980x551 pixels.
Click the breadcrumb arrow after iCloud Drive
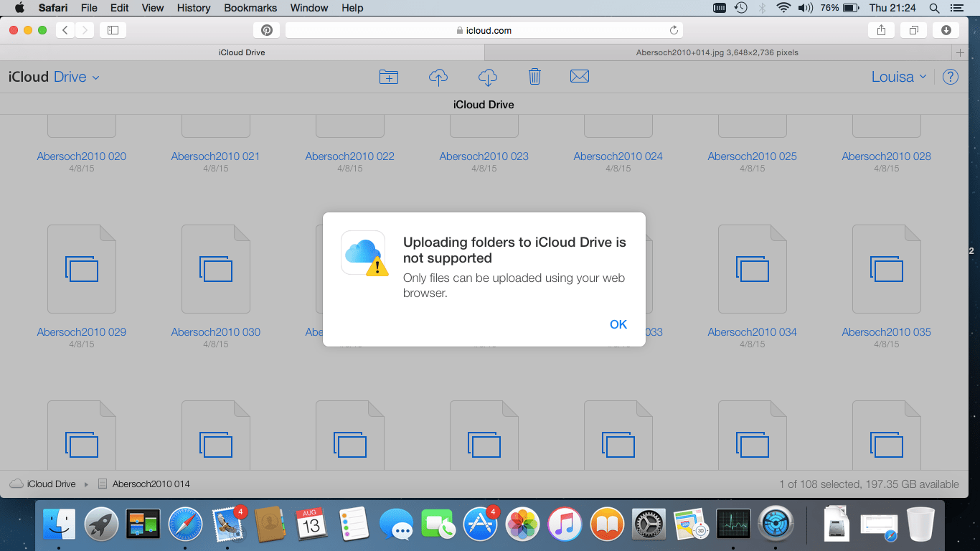tap(87, 484)
